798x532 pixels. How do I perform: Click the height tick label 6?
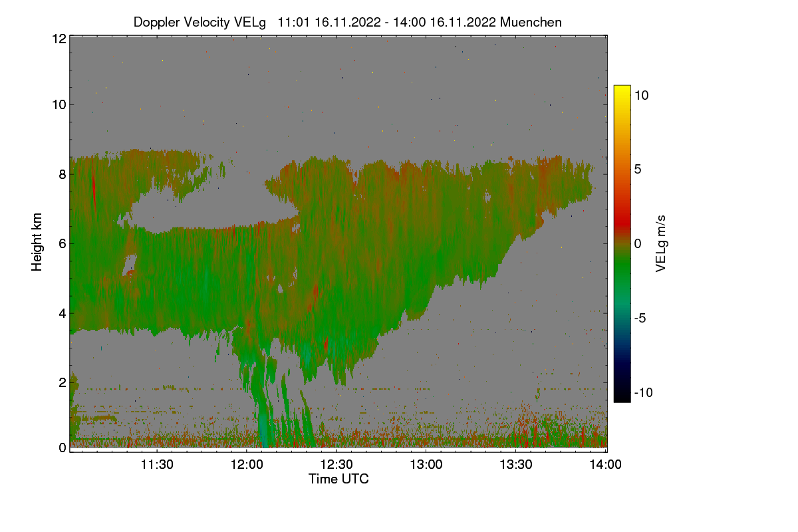pos(63,243)
